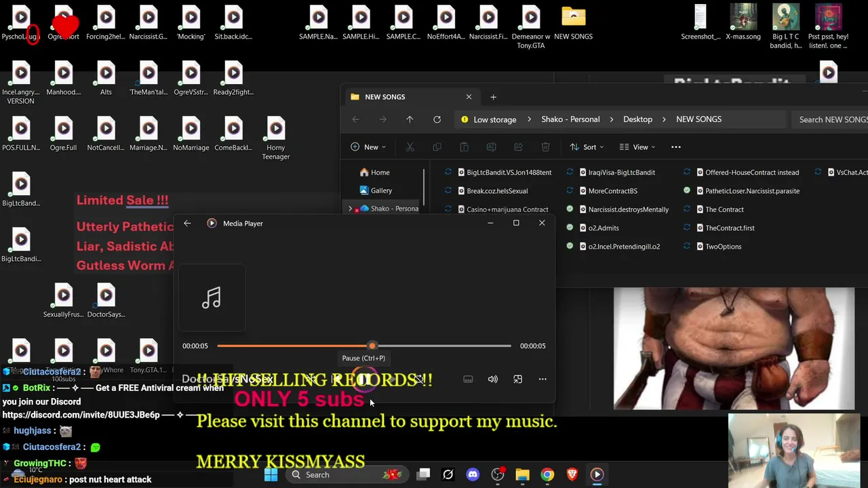Select file MoreContractBS
This screenshot has width=868, height=488.
point(612,191)
